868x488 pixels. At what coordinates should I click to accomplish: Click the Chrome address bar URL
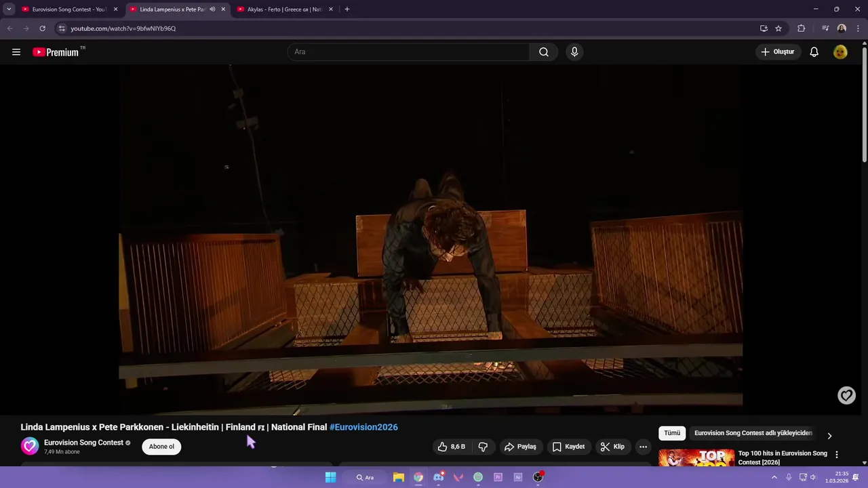tap(123, 28)
